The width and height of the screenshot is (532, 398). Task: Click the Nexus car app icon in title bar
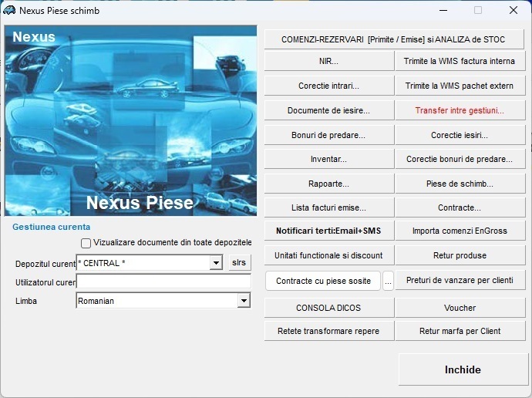[x=9, y=11]
